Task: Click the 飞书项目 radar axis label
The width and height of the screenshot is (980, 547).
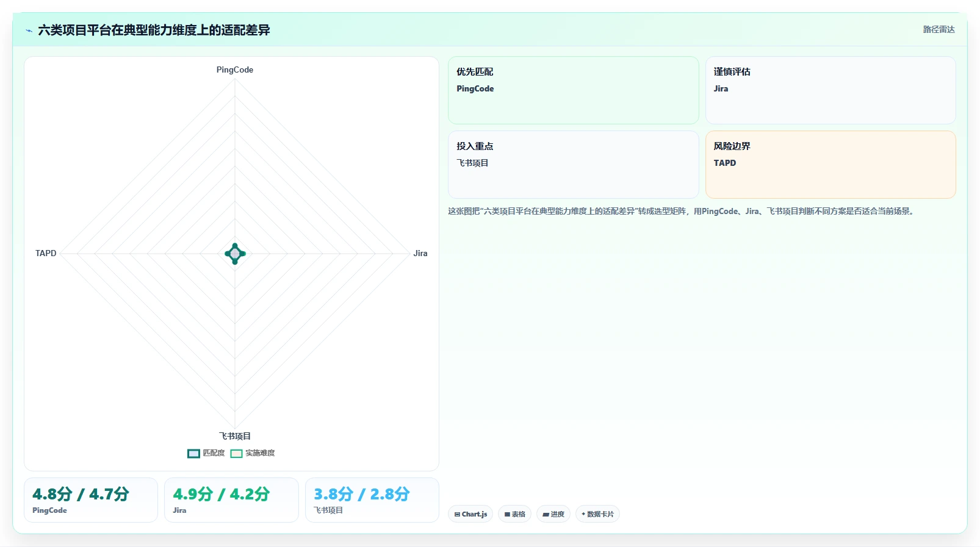Action: pyautogui.click(x=235, y=436)
